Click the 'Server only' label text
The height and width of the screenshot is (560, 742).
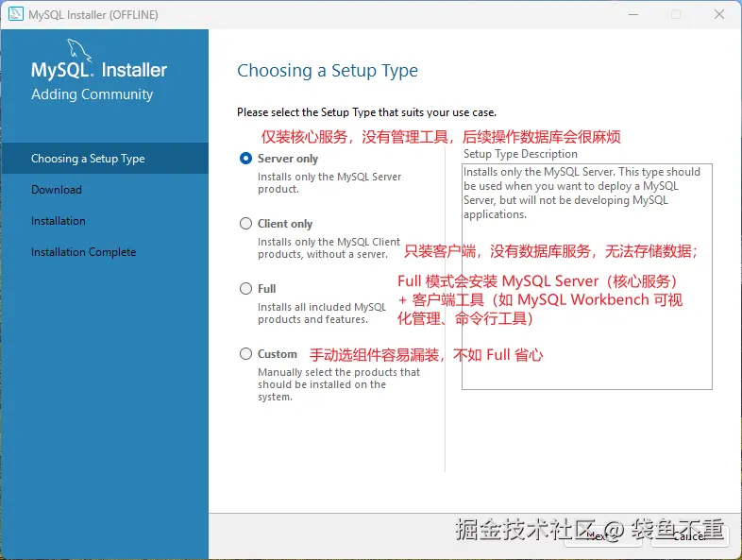pos(288,159)
